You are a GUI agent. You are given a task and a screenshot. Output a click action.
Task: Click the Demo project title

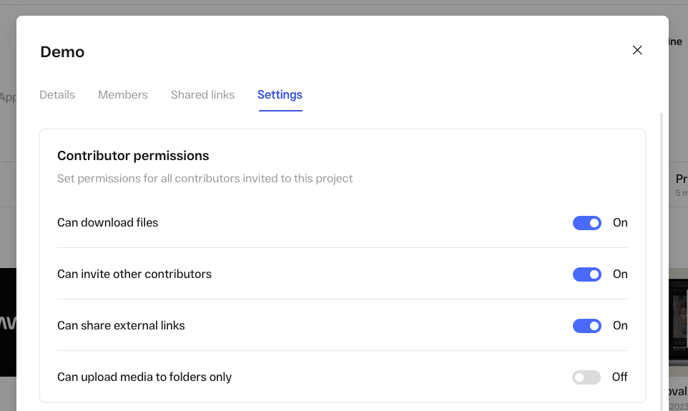click(x=62, y=52)
